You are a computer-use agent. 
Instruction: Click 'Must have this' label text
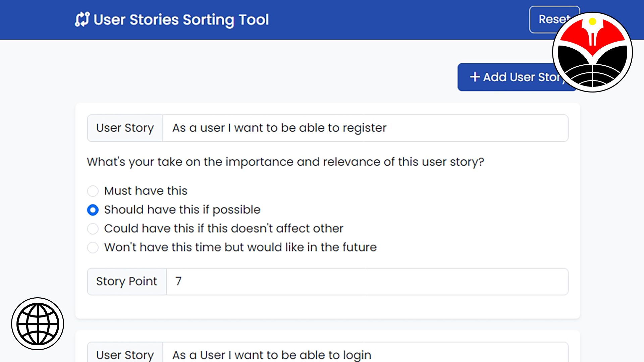[146, 191]
